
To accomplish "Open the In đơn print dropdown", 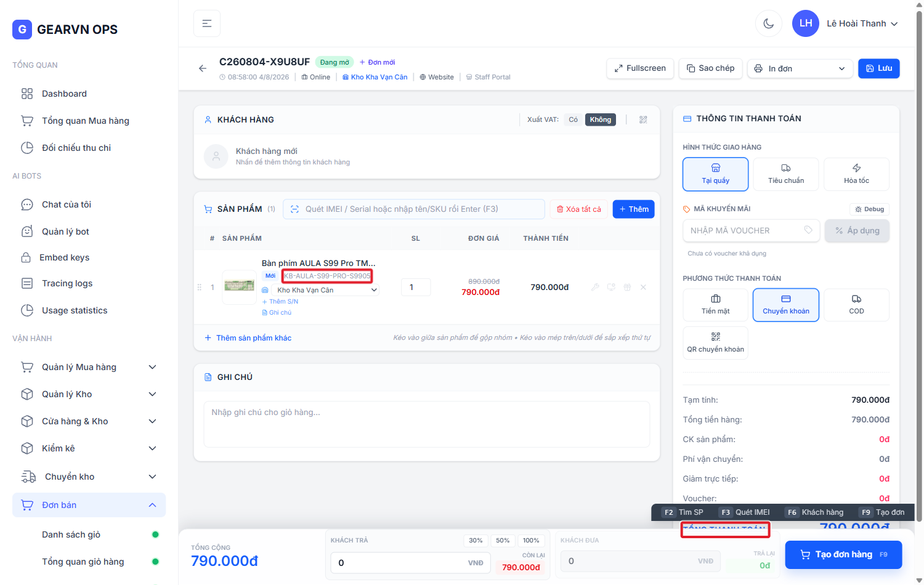I will coord(800,68).
